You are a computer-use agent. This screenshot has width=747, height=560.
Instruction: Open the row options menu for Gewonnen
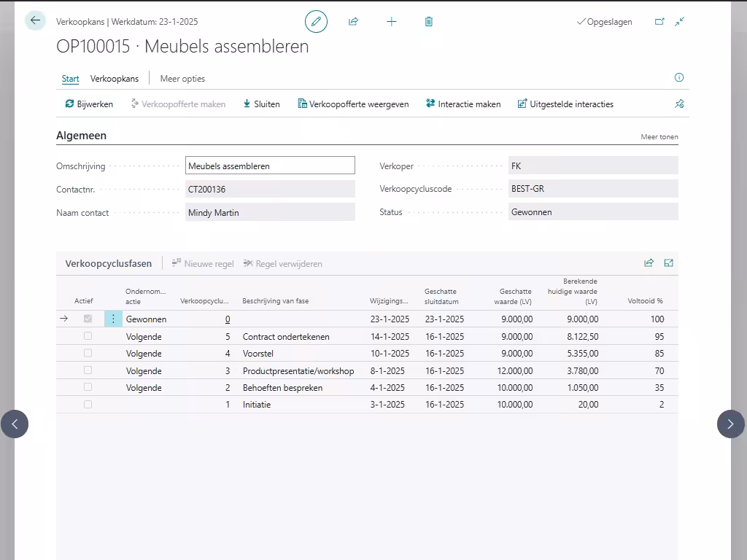coord(113,319)
